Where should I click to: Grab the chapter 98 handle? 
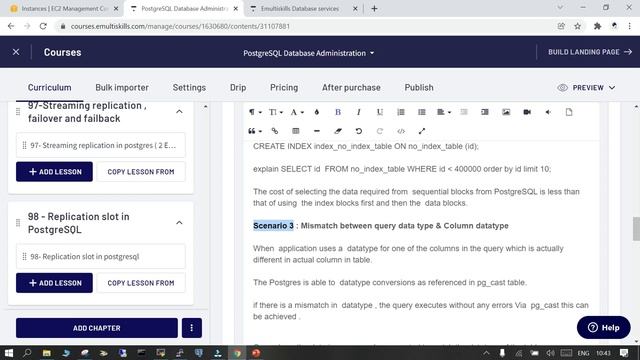pos(18,222)
